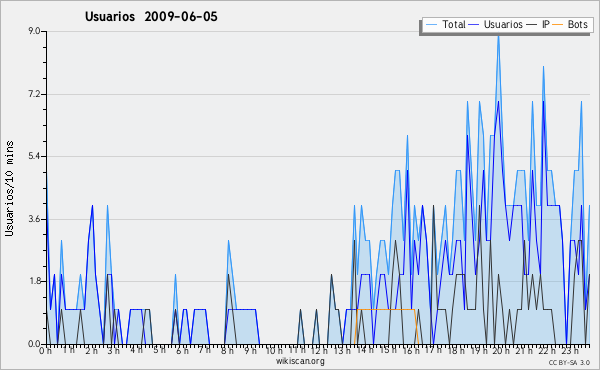Select the 'IP' legend label
Image resolution: width=600 pixels, height=370 pixels.
546,24
